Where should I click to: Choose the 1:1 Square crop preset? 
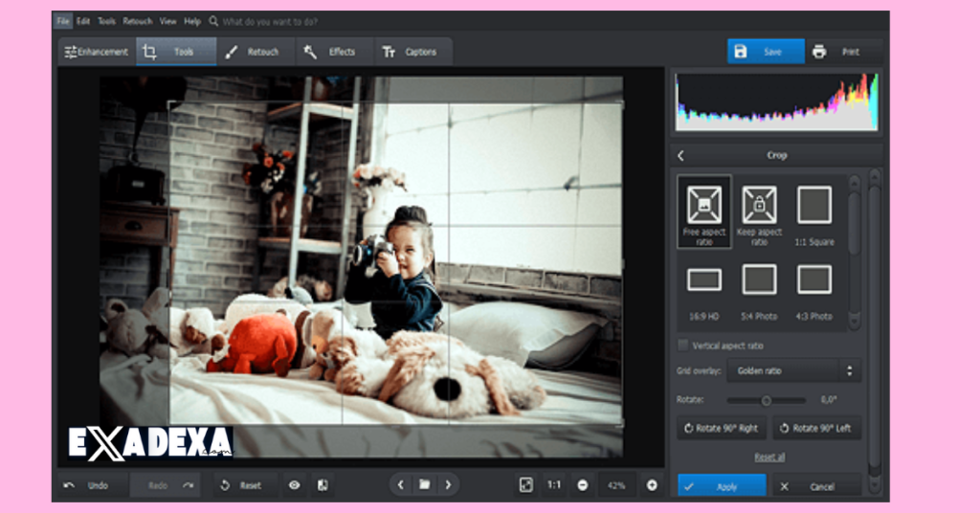[x=813, y=215]
